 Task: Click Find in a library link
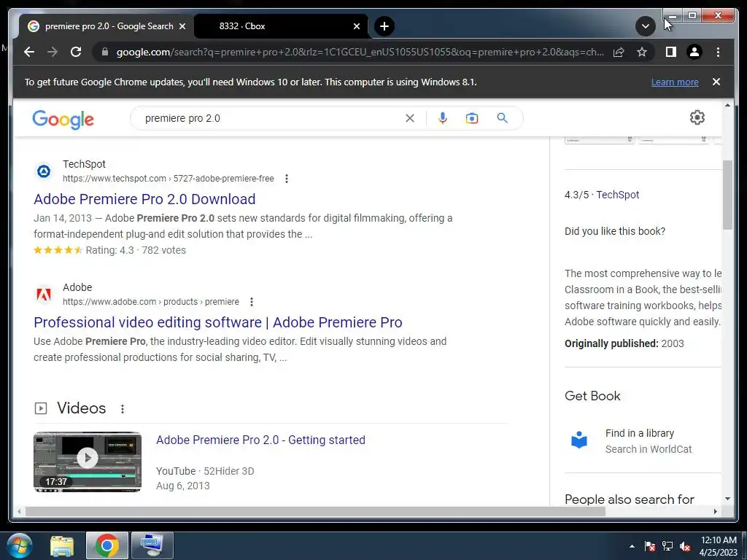click(639, 433)
